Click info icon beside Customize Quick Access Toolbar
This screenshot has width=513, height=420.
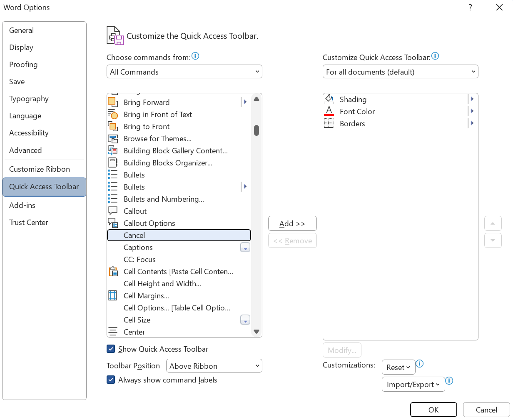point(435,56)
